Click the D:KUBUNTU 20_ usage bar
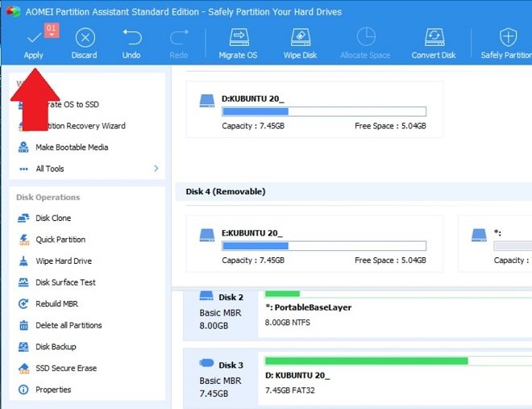Image resolution: width=532 pixels, height=409 pixels. coord(324,111)
